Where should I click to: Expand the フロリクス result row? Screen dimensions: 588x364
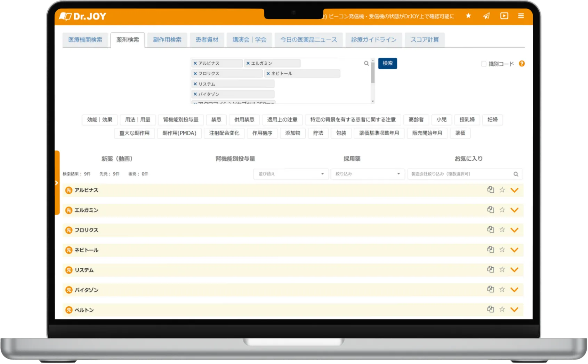coord(514,230)
